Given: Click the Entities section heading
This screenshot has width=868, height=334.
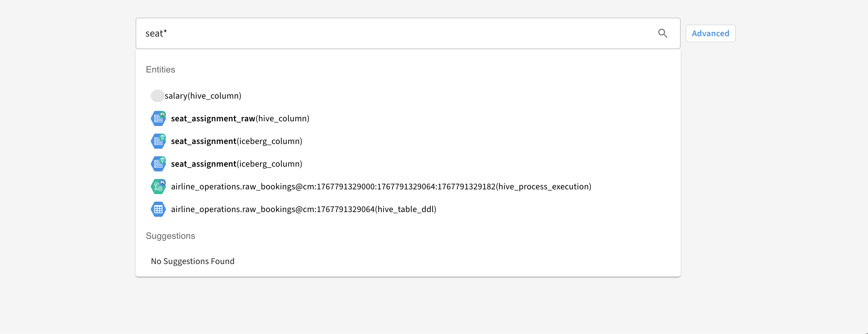Looking at the screenshot, I should point(161,69).
